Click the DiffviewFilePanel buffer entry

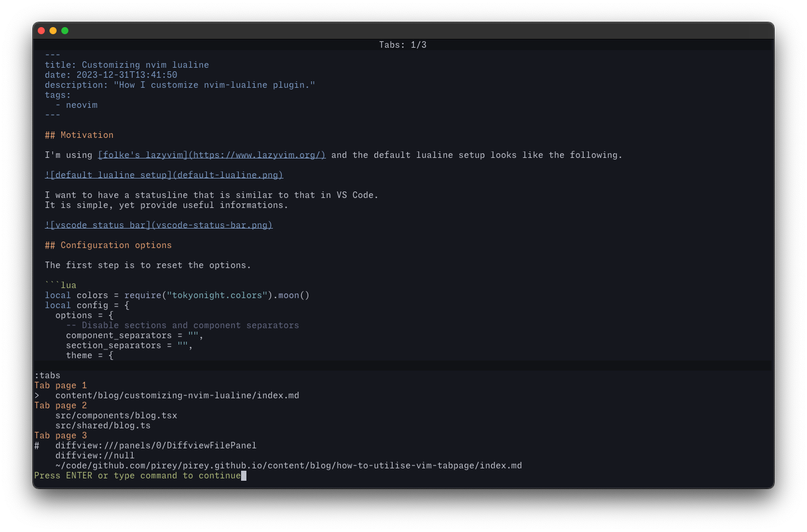pyautogui.click(x=156, y=445)
